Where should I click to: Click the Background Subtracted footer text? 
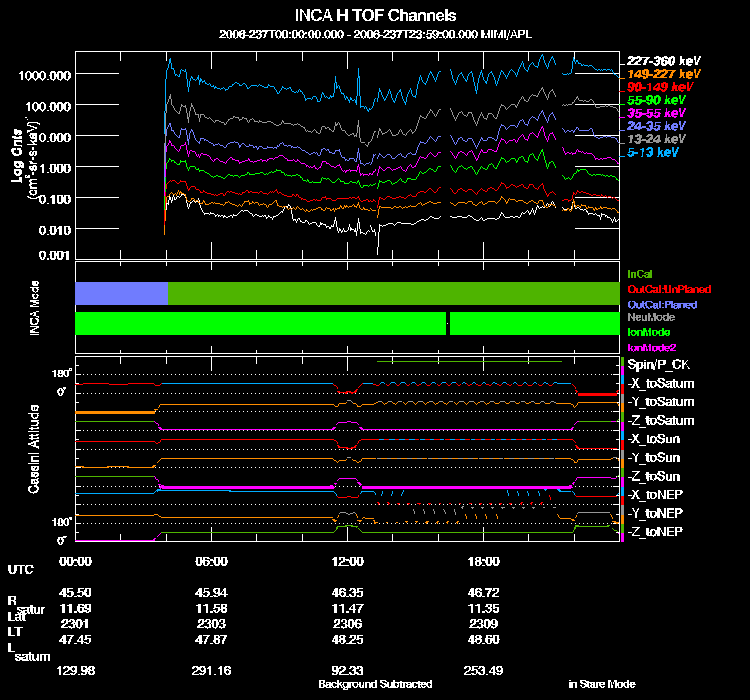tap(375, 684)
